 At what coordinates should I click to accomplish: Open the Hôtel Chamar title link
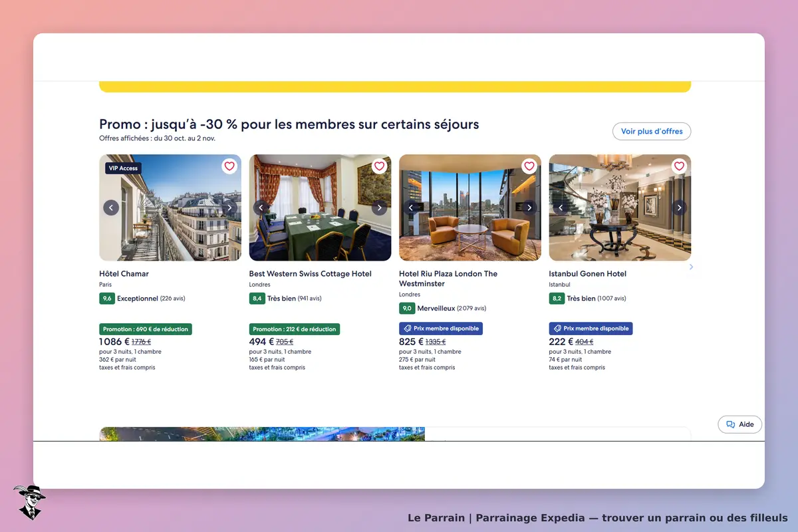[124, 274]
